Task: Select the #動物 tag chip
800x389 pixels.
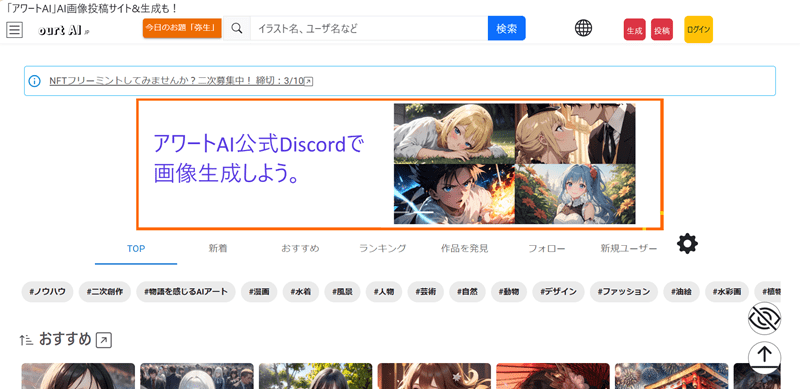Action: (x=509, y=292)
